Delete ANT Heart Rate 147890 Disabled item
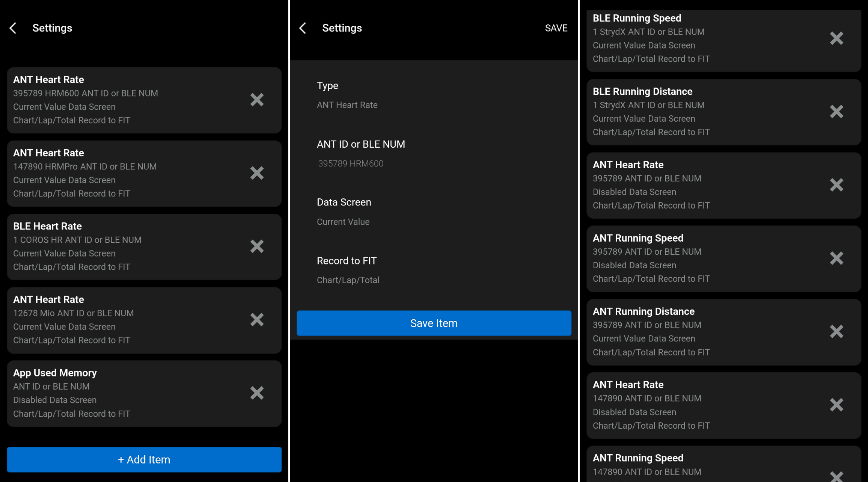The width and height of the screenshot is (868, 482). (x=837, y=405)
